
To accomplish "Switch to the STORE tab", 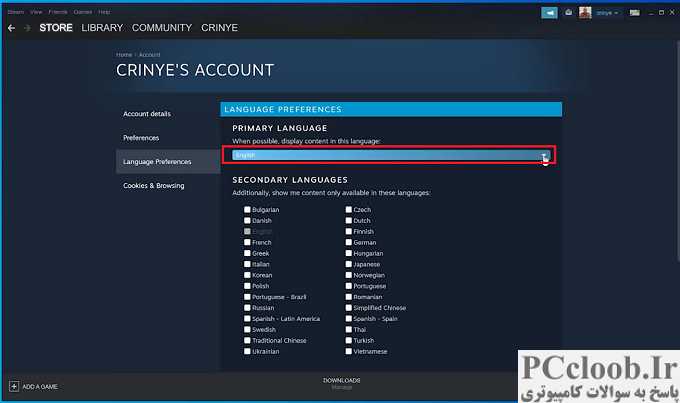I will [56, 28].
